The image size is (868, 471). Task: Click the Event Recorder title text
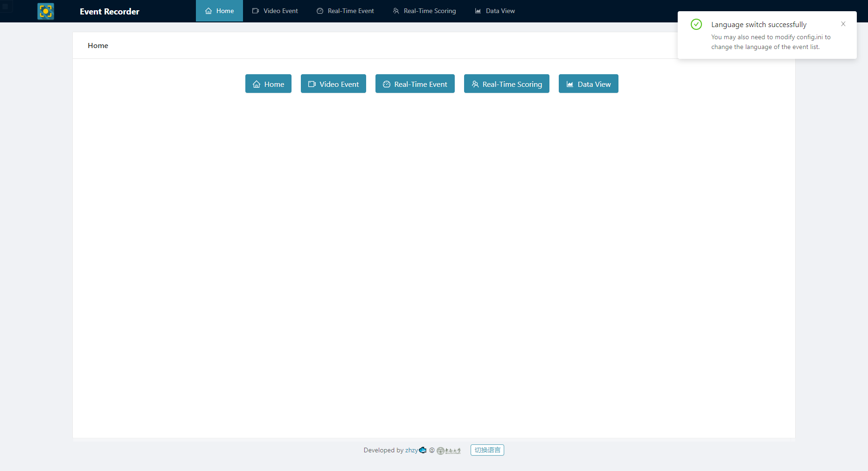pos(110,11)
